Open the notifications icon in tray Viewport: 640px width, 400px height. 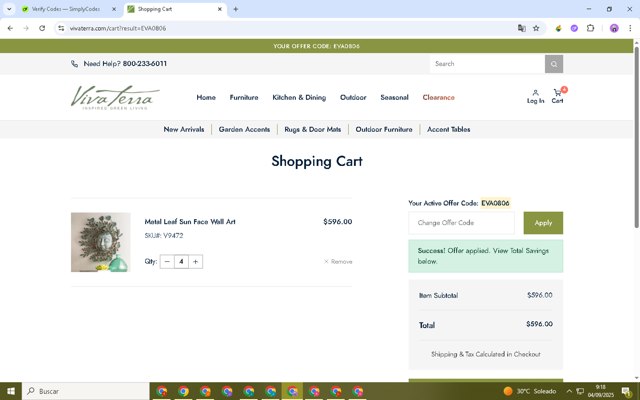click(x=627, y=391)
